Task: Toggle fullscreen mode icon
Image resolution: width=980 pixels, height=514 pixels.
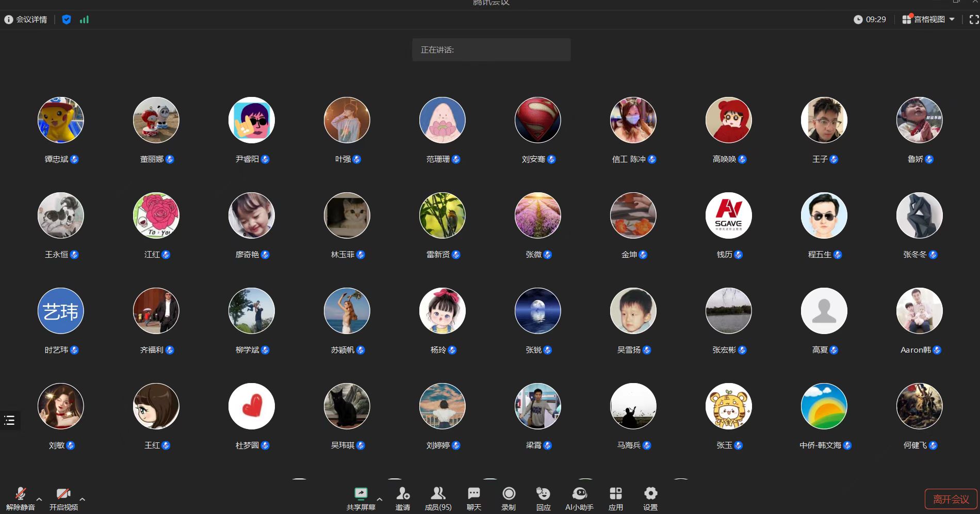Action: (974, 20)
